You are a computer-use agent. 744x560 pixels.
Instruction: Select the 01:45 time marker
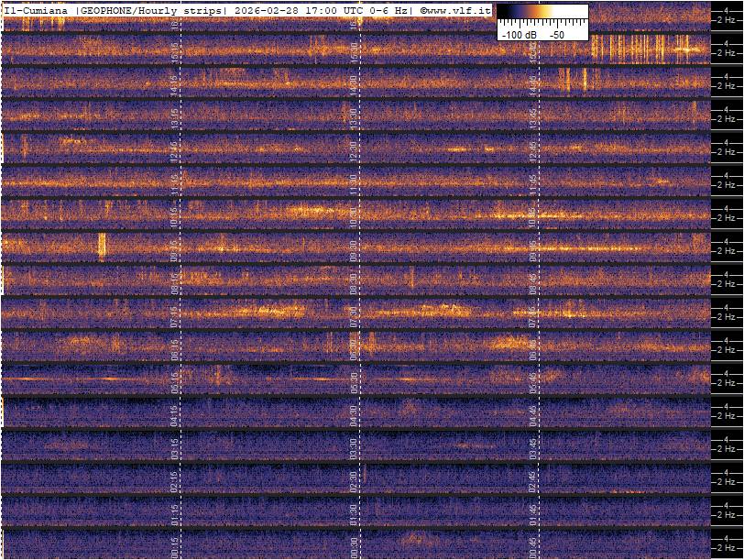point(532,510)
